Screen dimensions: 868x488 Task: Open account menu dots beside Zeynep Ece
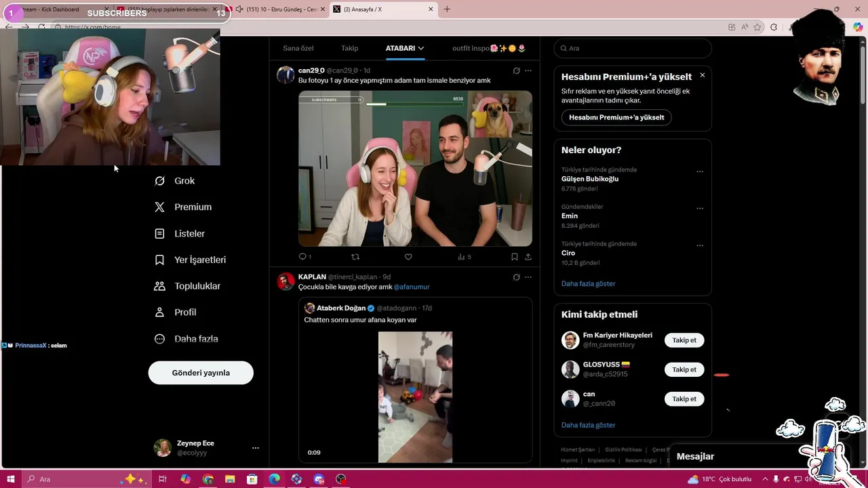tap(256, 448)
